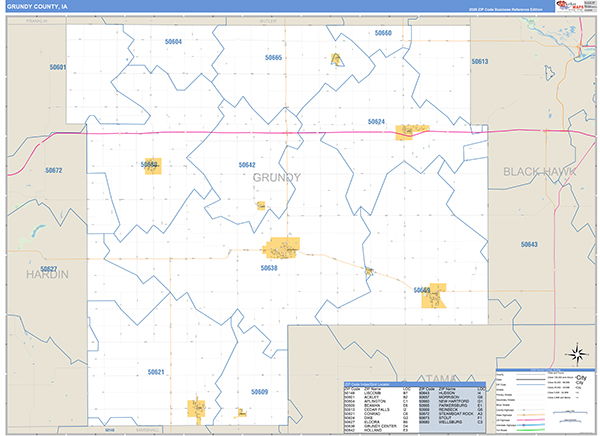Viewport: 600px width, 436px height.
Task: Click the green Toll Roads legend line
Action: click(530, 430)
